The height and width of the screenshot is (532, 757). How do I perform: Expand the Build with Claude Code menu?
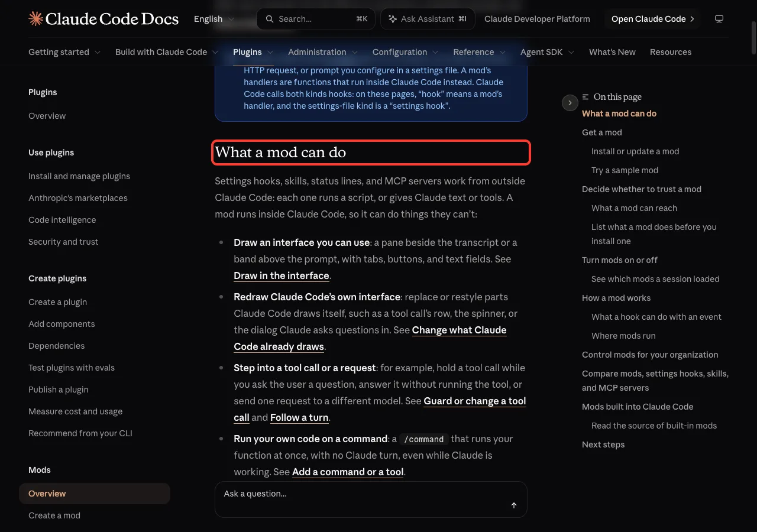point(167,52)
